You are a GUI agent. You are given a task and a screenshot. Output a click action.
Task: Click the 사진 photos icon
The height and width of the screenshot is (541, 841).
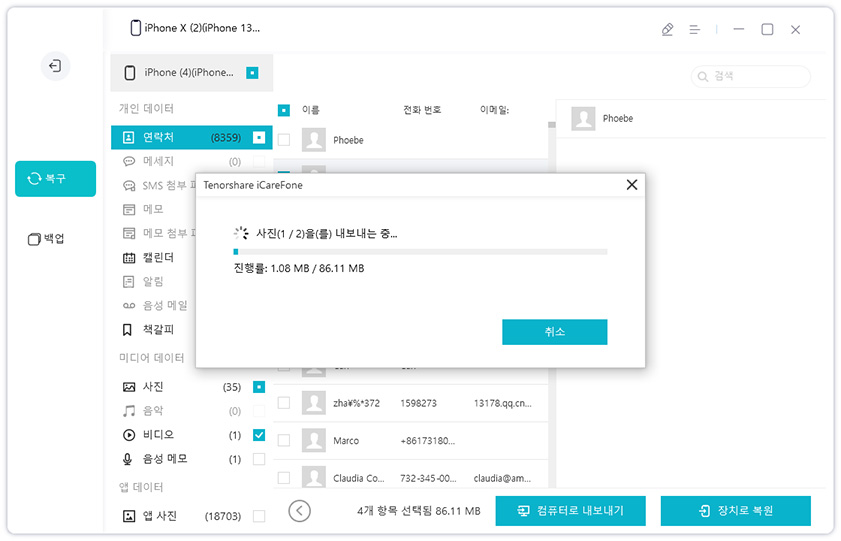(129, 387)
